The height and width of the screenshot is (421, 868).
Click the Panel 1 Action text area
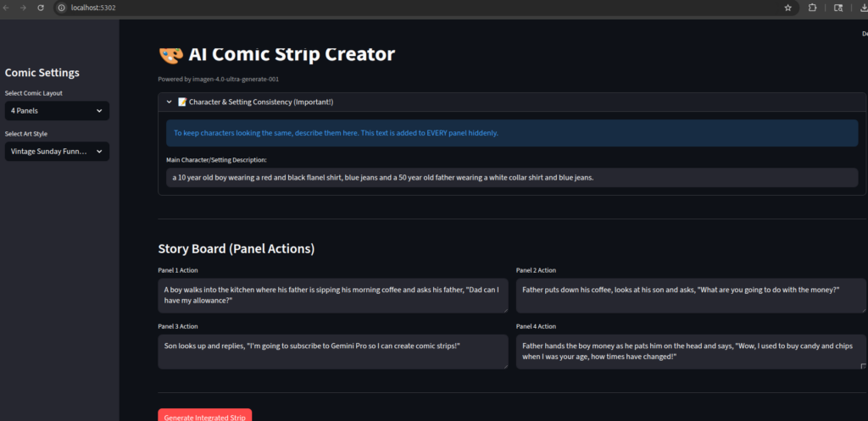tap(332, 296)
